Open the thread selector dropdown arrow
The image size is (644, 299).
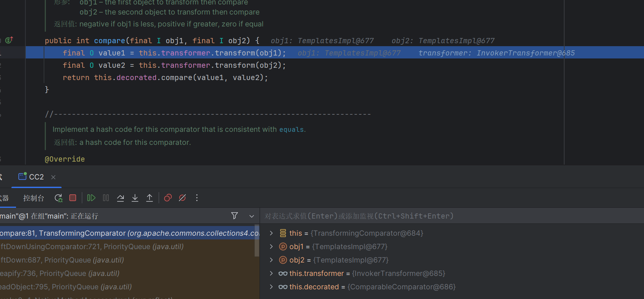pos(252,216)
